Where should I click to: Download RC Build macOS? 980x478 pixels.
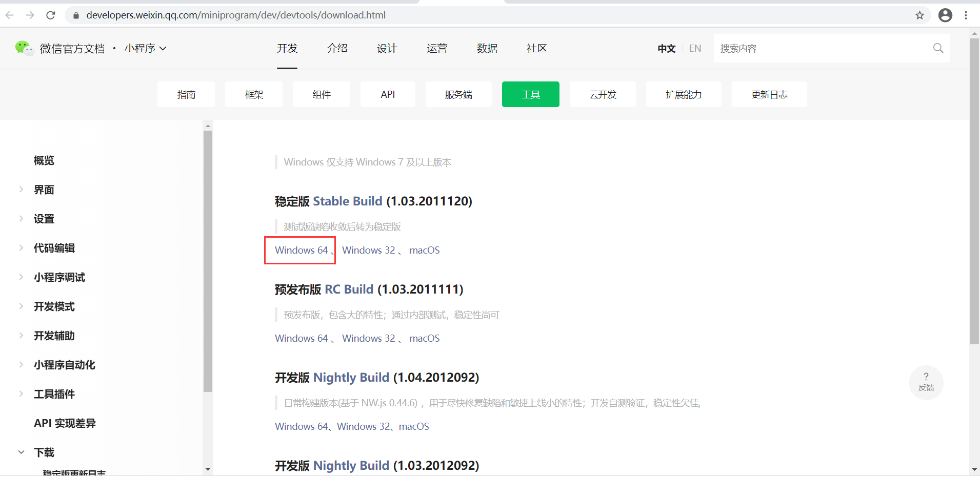pyautogui.click(x=425, y=338)
